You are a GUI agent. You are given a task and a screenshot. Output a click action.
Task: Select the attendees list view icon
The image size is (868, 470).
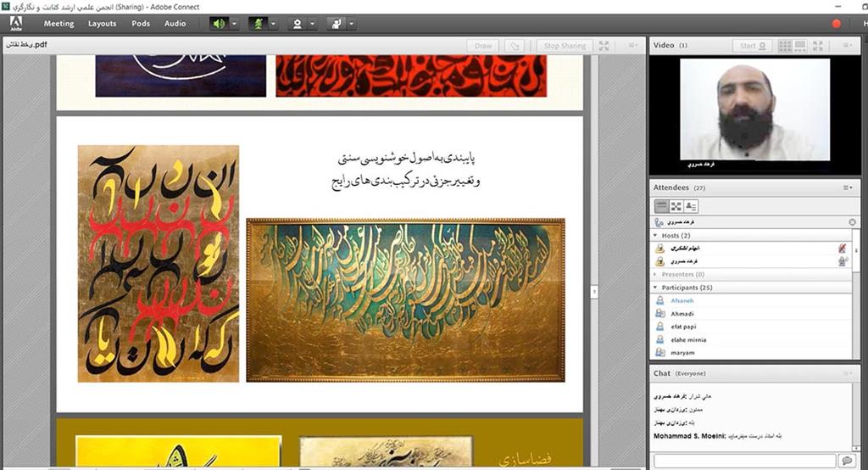(661, 206)
